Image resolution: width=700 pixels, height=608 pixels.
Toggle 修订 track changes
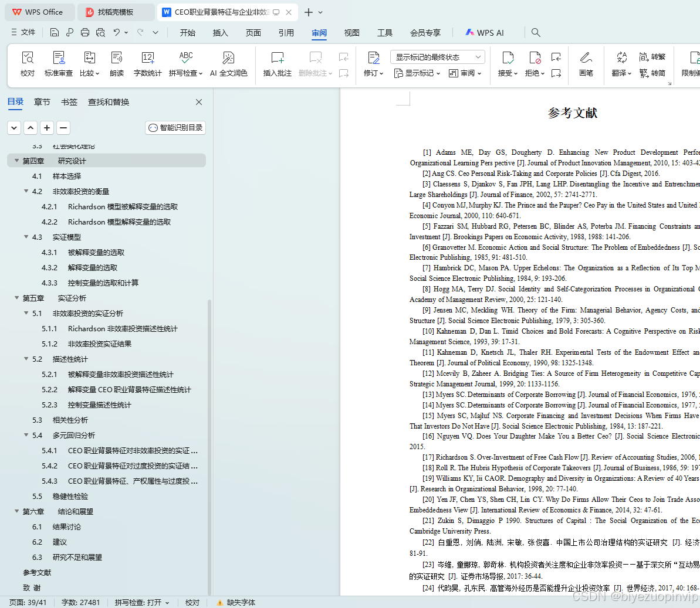373,64
